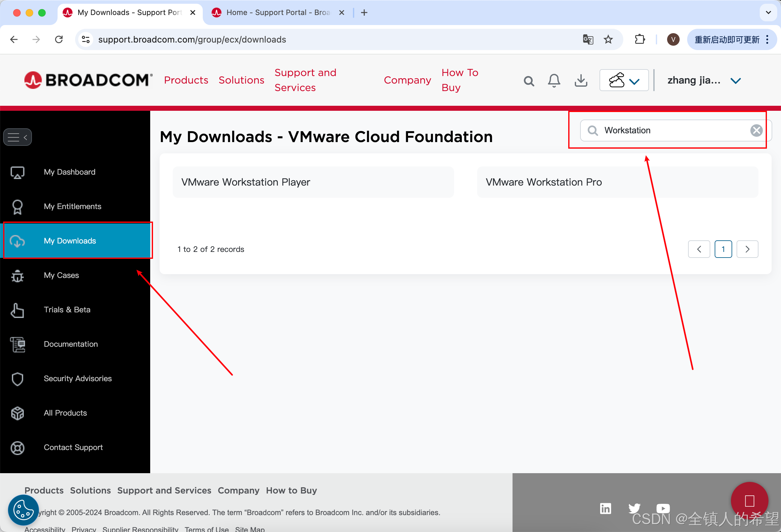The height and width of the screenshot is (532, 781).
Task: Click footer Support and Services link
Action: point(164,490)
